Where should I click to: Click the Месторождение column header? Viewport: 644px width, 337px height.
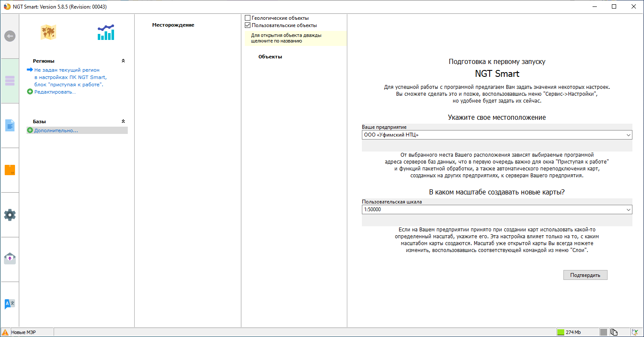173,25
